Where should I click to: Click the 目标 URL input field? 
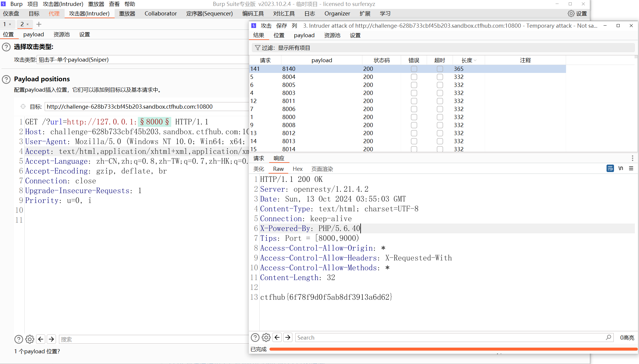pos(147,107)
